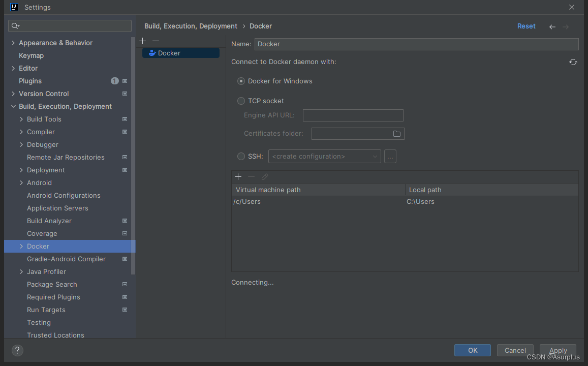This screenshot has height=366, width=588.
Task: Expand the Editor section
Action: [13, 68]
